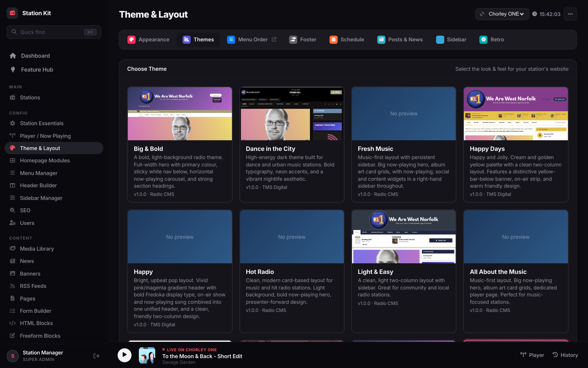Open the three-dot more options menu
Screen dimensions: 588x368
(570, 14)
